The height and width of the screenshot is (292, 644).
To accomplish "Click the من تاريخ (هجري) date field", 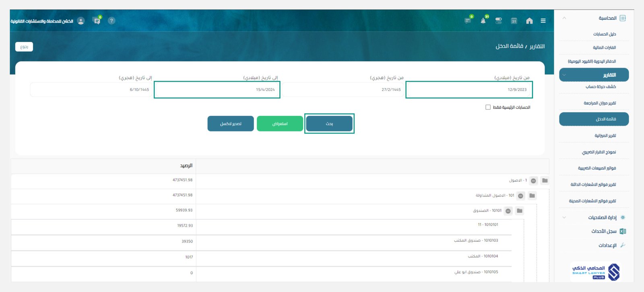I will (x=343, y=90).
